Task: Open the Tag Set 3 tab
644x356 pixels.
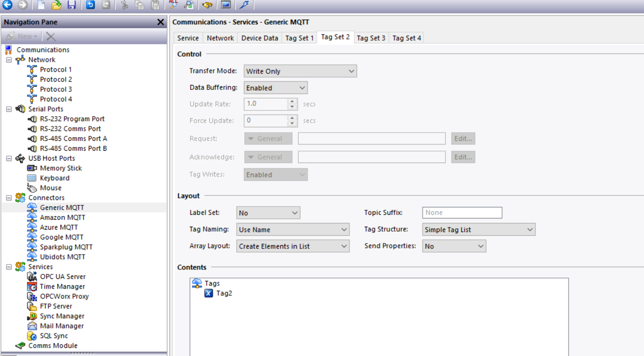Action: [371, 38]
